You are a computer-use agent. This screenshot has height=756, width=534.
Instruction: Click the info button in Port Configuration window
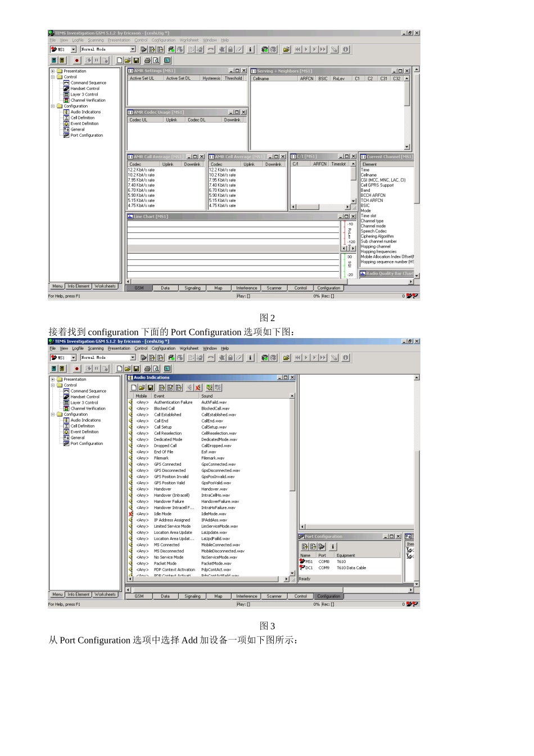point(333,546)
